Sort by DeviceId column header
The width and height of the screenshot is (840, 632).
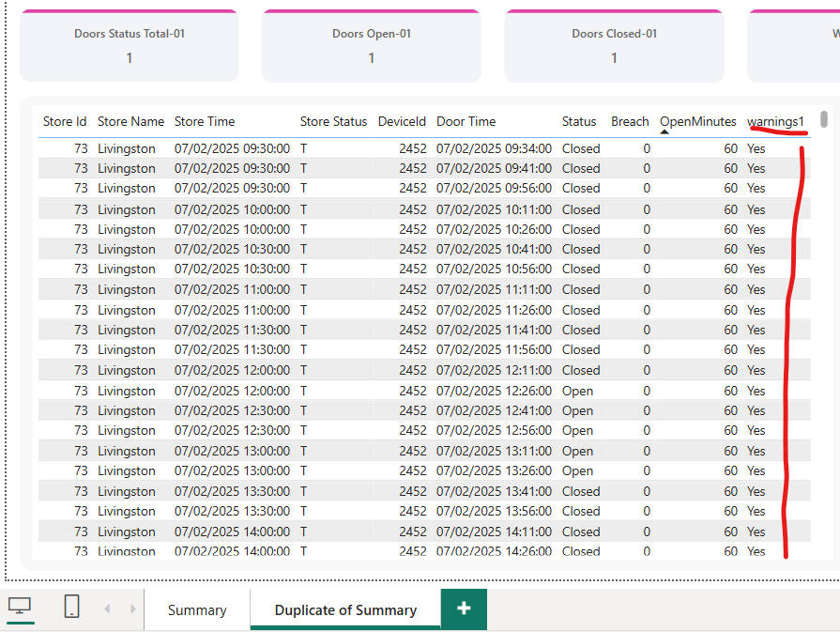click(x=402, y=122)
